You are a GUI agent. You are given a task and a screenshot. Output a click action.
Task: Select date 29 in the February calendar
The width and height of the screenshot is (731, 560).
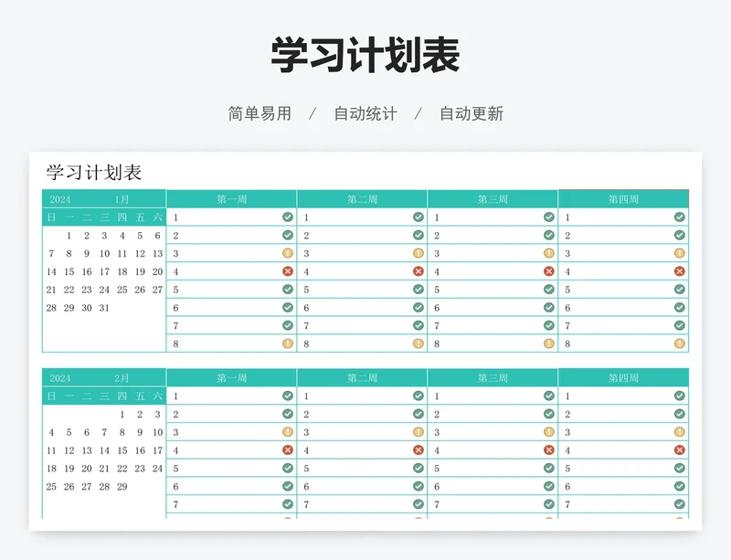coord(122,486)
